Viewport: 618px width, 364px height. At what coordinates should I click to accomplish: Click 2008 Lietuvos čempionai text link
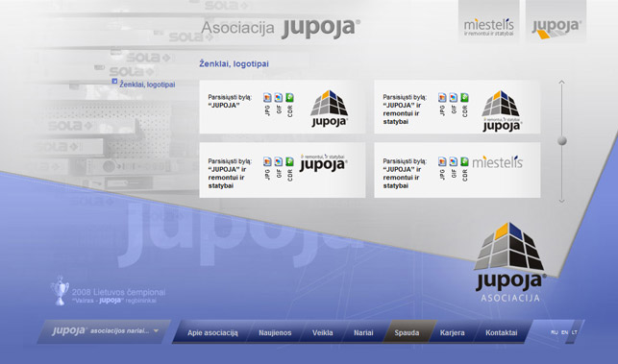pyautogui.click(x=118, y=292)
